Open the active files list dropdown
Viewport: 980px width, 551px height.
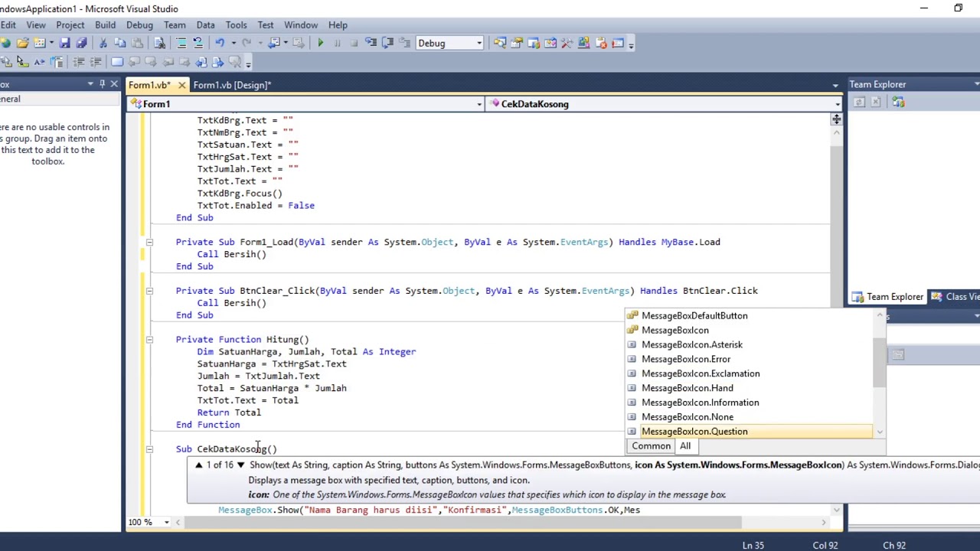click(x=835, y=85)
